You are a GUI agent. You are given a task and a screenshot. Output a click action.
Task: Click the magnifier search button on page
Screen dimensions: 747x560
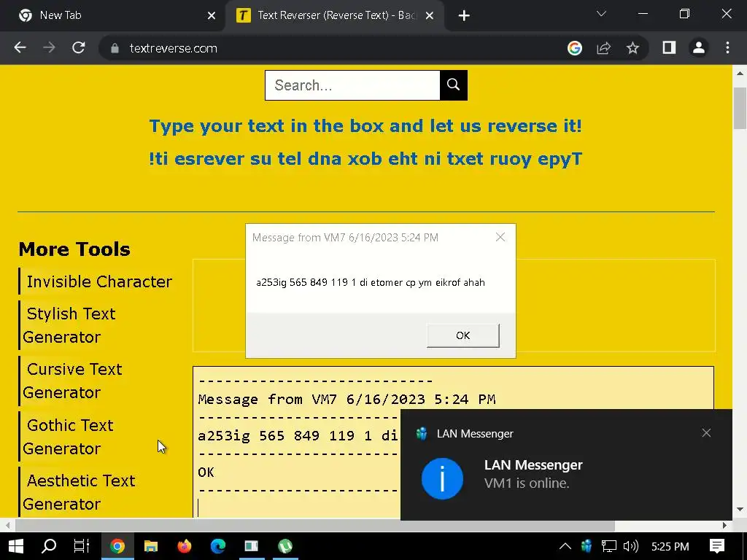coord(454,85)
